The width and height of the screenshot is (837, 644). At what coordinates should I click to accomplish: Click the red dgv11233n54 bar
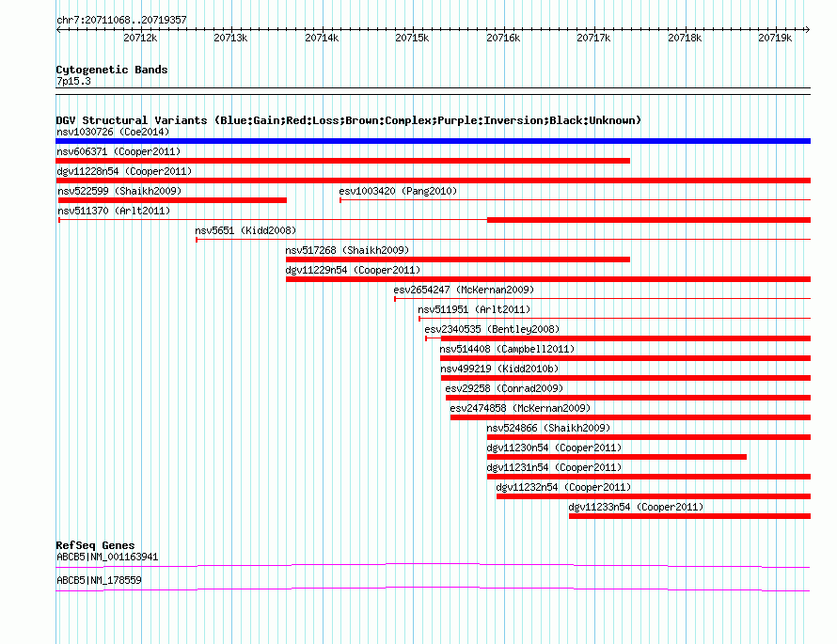689,516
